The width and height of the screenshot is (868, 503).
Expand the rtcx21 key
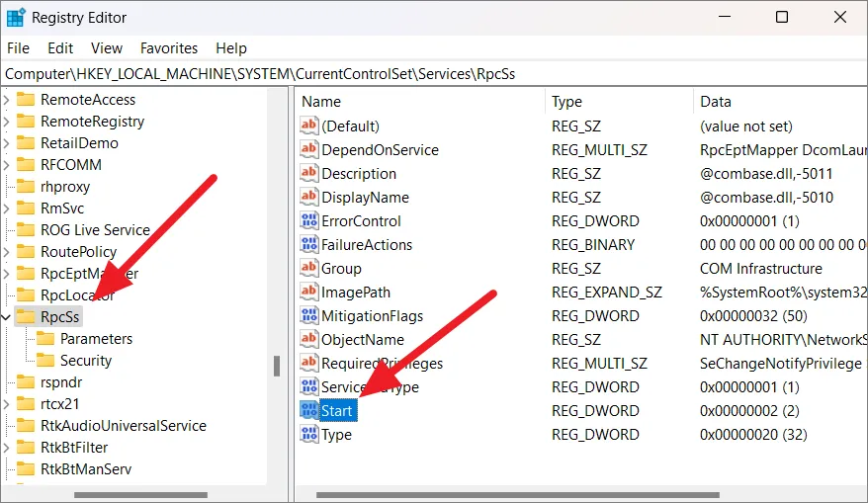[x=6, y=404]
